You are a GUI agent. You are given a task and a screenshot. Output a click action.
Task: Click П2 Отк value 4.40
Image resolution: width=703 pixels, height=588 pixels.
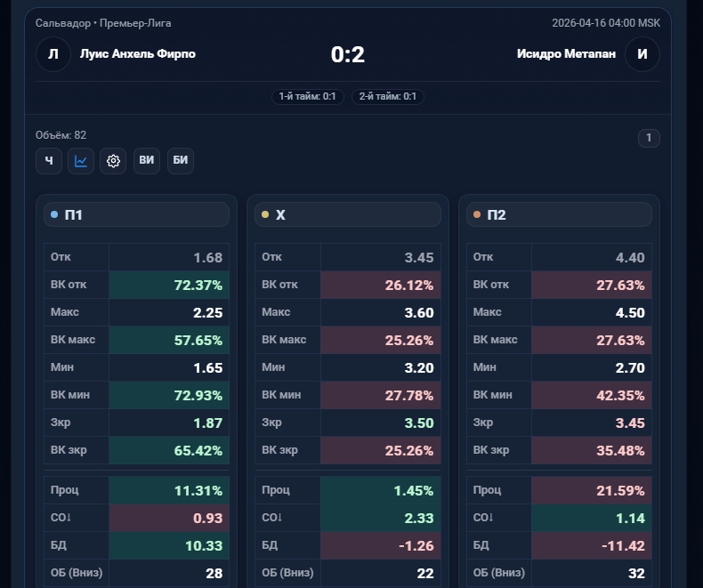click(x=630, y=257)
